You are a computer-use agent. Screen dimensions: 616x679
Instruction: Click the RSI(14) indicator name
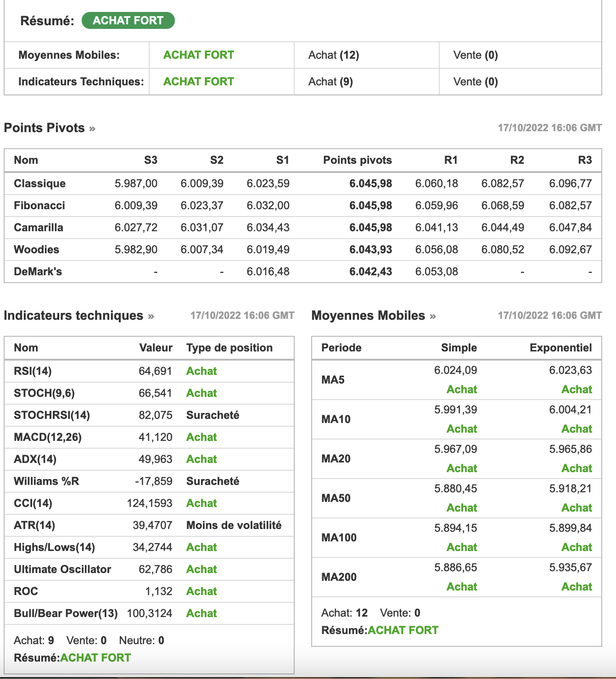(33, 371)
